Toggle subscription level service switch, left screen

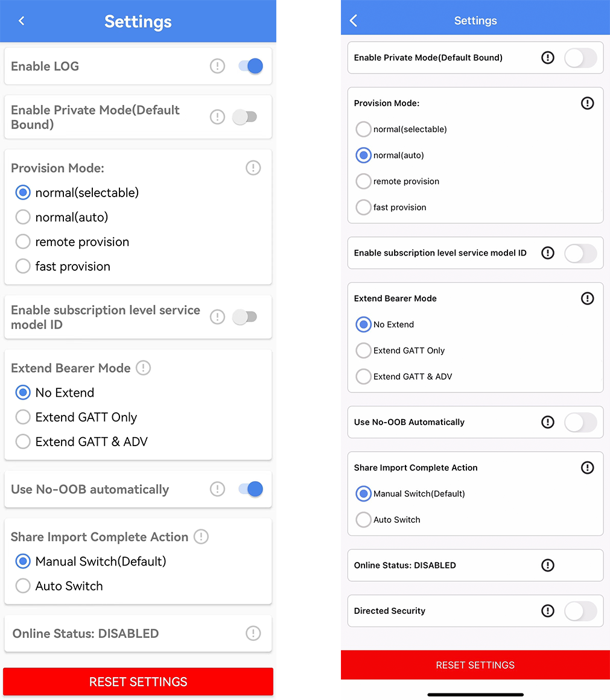(x=244, y=317)
